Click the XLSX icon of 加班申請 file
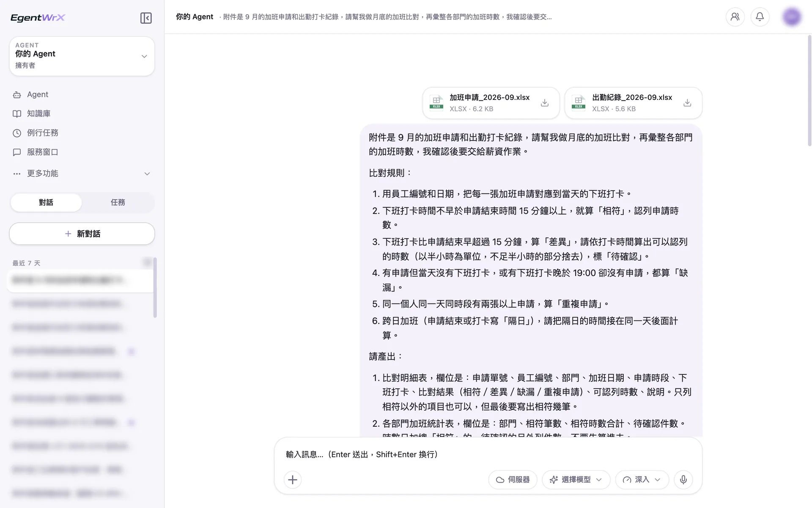 (436, 102)
